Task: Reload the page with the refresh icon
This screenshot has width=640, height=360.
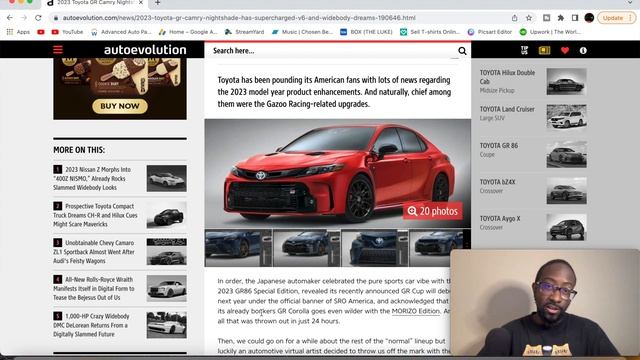Action: [x=38, y=18]
